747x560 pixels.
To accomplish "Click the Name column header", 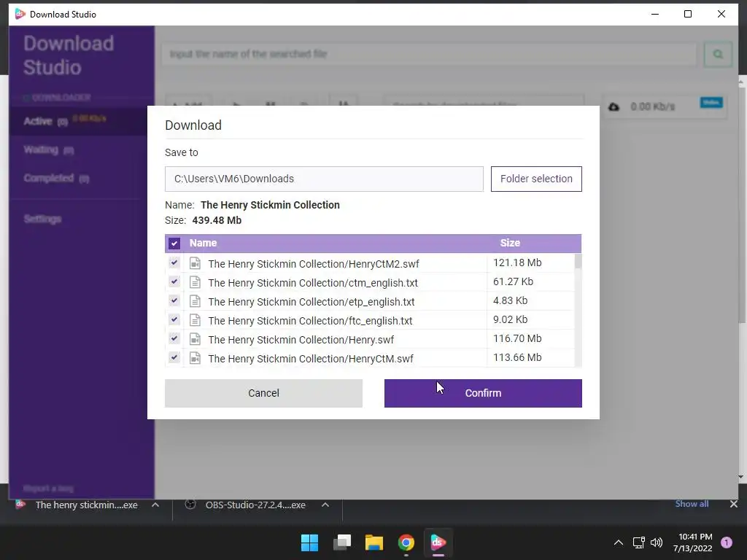I will point(203,243).
